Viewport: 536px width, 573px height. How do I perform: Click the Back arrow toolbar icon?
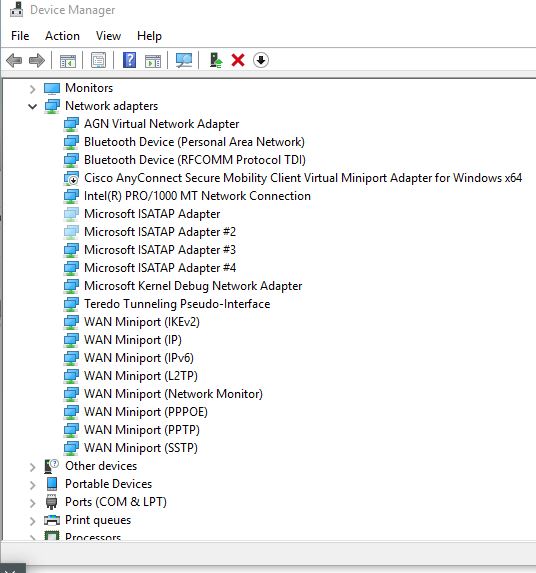[x=14, y=60]
